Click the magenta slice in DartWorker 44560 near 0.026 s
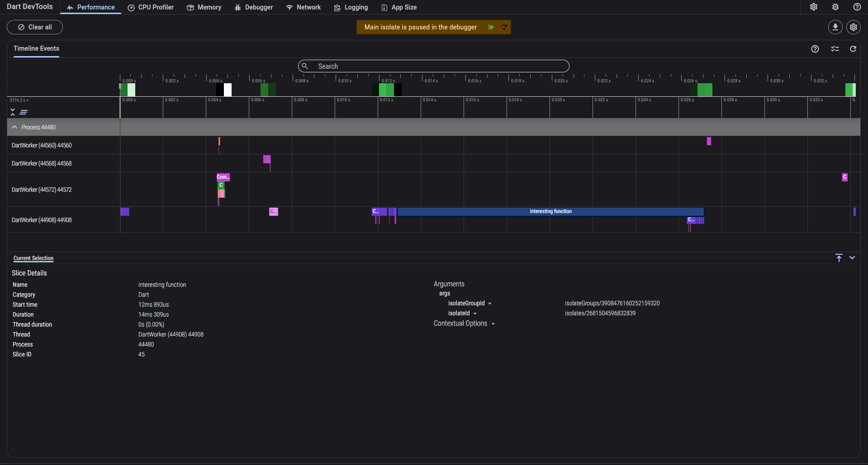This screenshot has width=868, height=465. point(709,141)
